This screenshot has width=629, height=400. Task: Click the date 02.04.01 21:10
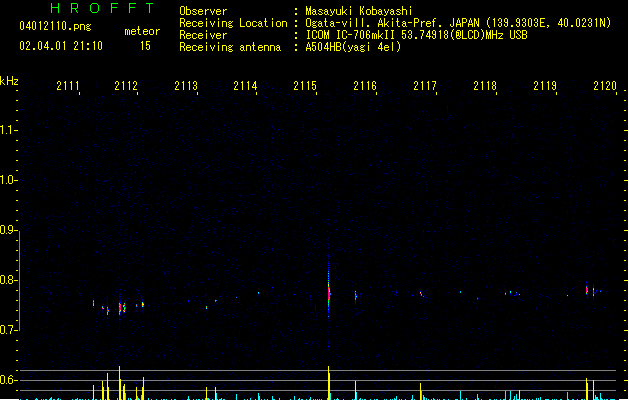click(61, 46)
